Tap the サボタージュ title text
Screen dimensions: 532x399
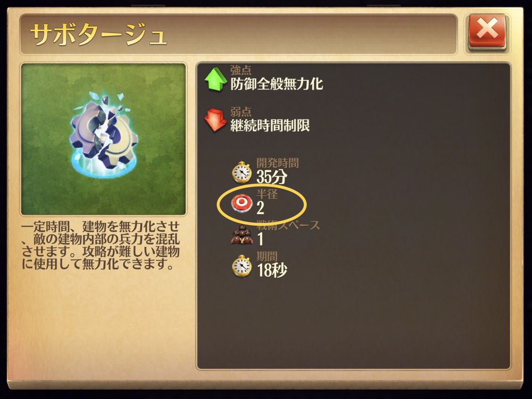tap(98, 34)
